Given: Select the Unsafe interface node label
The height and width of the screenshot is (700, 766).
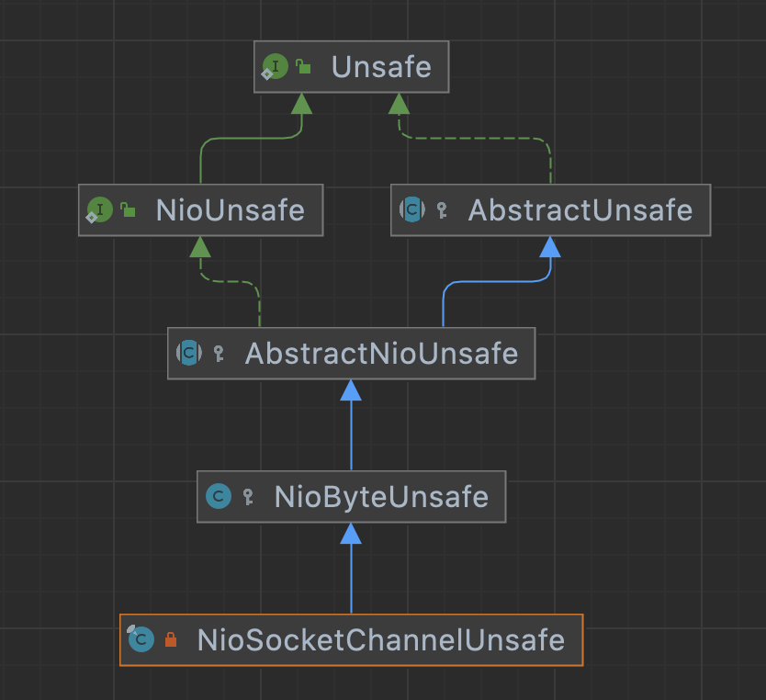Looking at the screenshot, I should coord(381,67).
